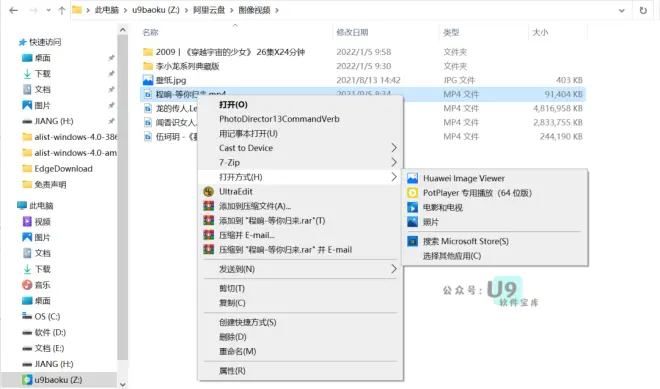This screenshot has height=389, width=660.
Task: Select the 壁纸.jpg image file icon
Action: 148,80
